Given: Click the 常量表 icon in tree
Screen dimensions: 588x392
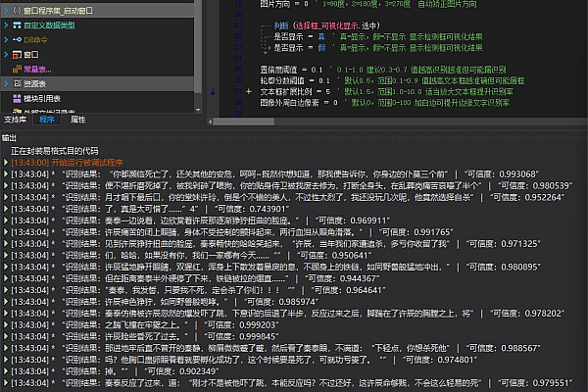Looking at the screenshot, I should (x=17, y=69).
